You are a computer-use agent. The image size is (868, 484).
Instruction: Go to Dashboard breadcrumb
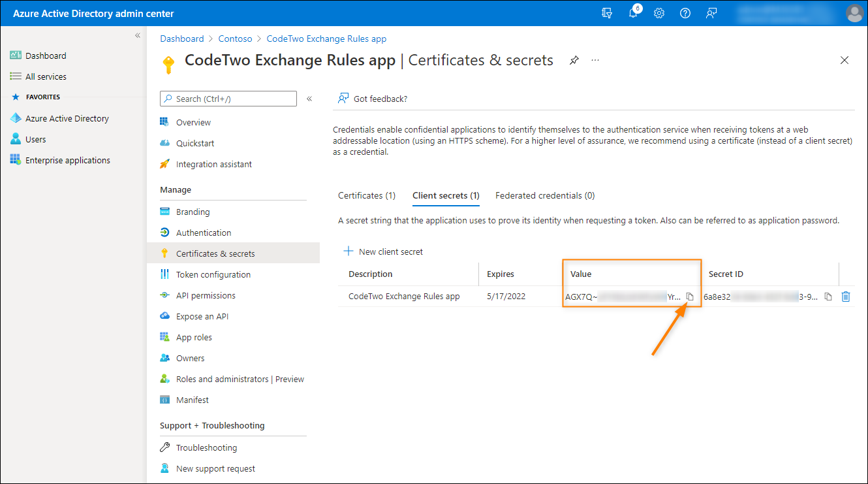[x=182, y=39]
